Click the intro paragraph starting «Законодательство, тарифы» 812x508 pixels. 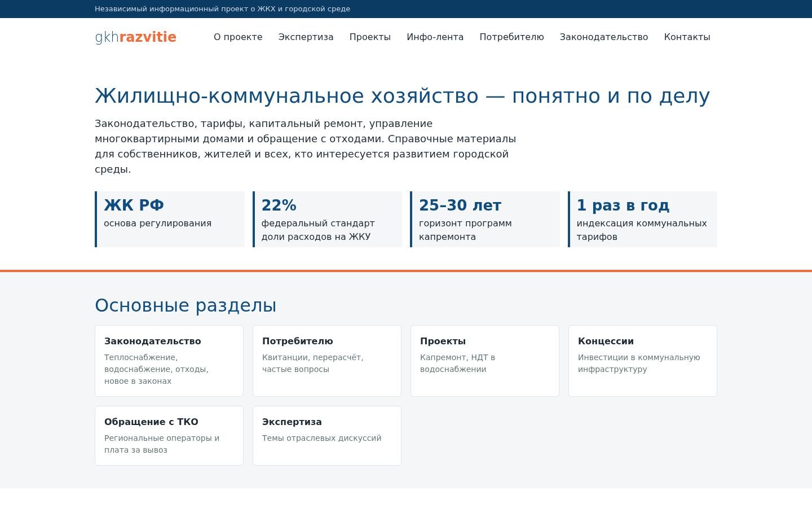point(305,146)
